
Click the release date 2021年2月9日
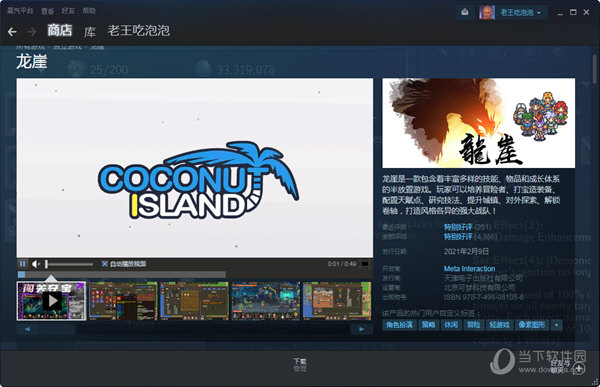466,251
